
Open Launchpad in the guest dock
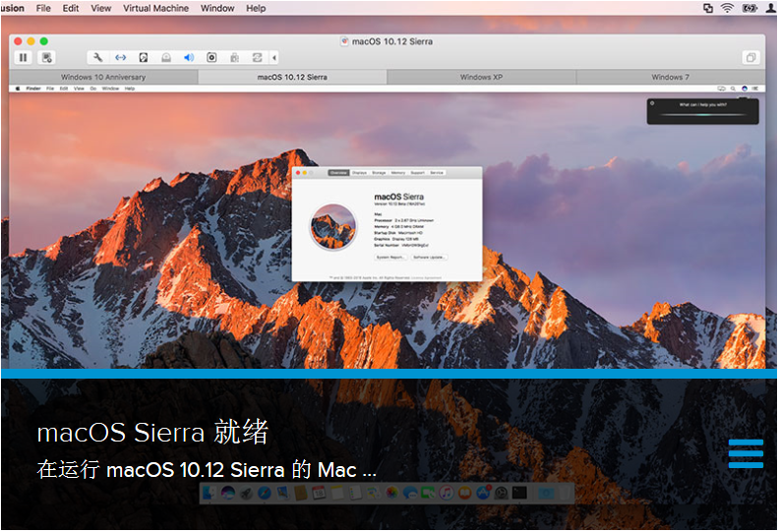(x=246, y=493)
